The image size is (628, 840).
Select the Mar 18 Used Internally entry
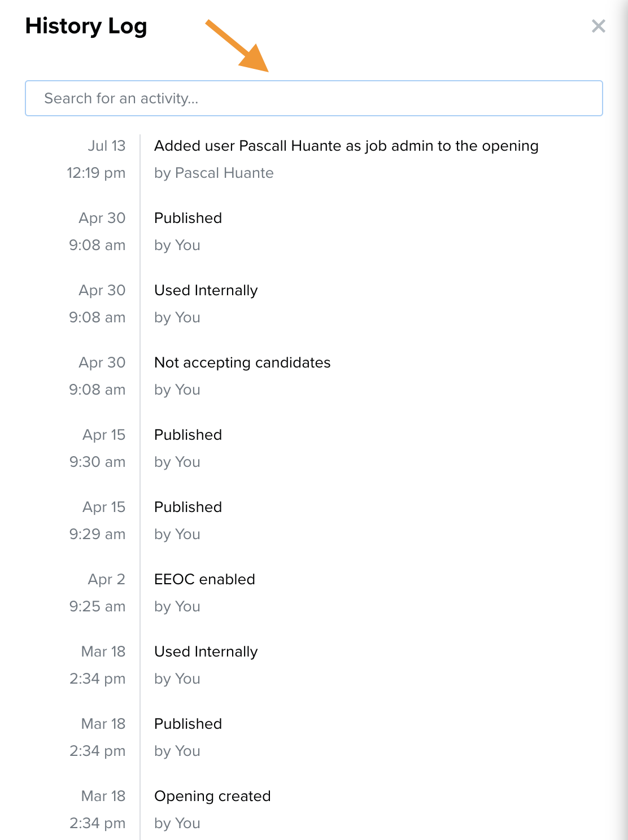[x=206, y=651]
